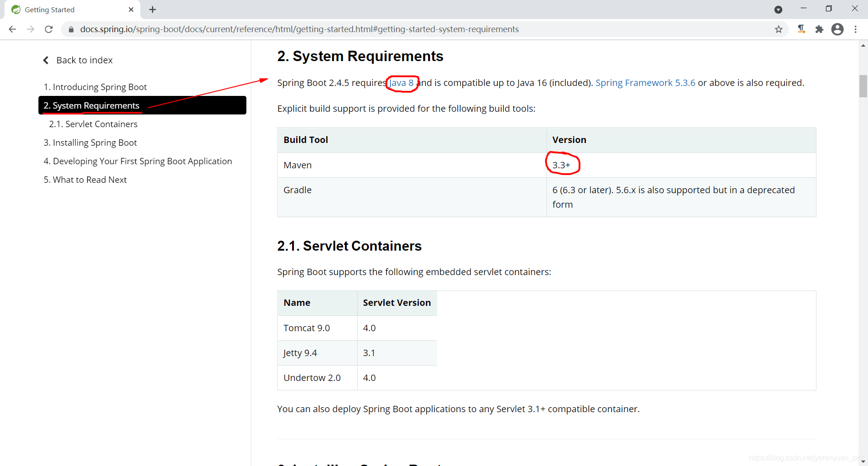Image resolution: width=868 pixels, height=466 pixels.
Task: Open the Chrome profile avatar
Action: (x=837, y=29)
